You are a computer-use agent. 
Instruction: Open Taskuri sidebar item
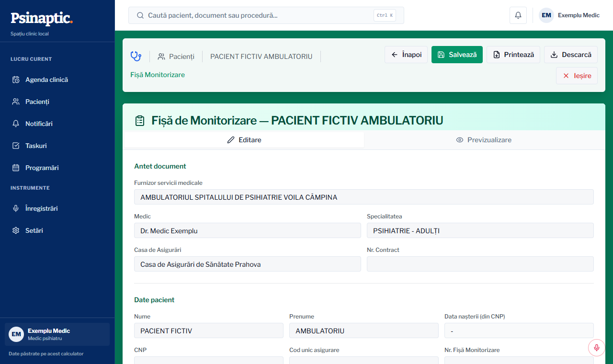coord(57,146)
